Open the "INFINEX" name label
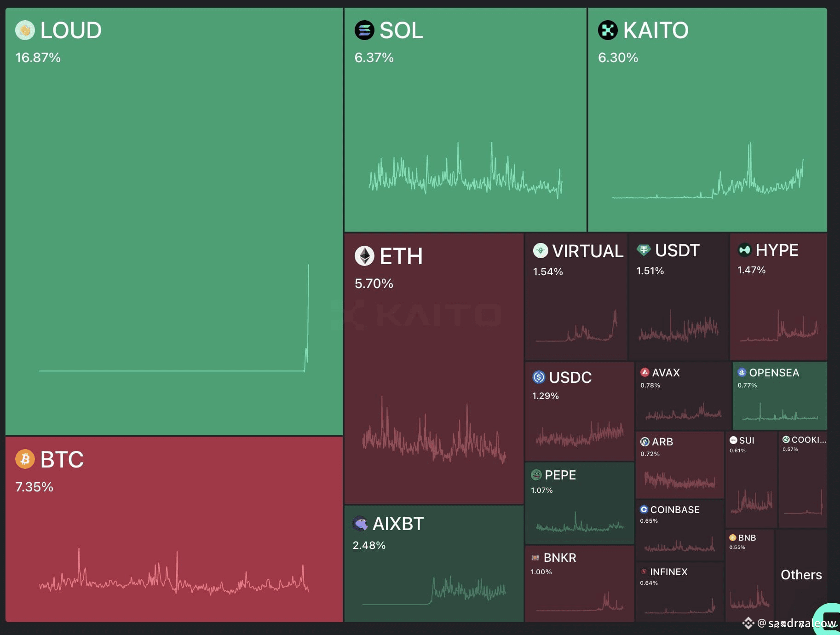This screenshot has height=635, width=840. click(669, 571)
